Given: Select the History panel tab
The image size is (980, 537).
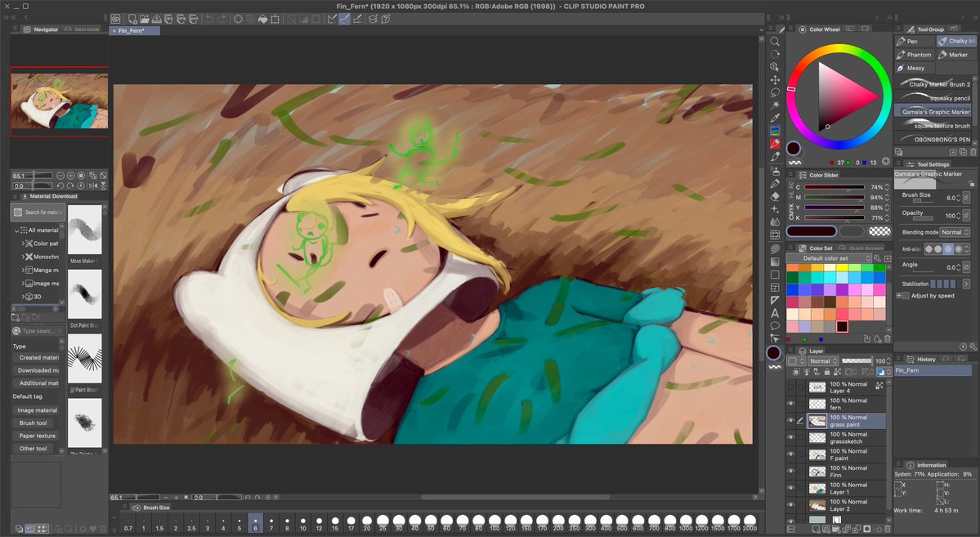Looking at the screenshot, I should [x=922, y=359].
